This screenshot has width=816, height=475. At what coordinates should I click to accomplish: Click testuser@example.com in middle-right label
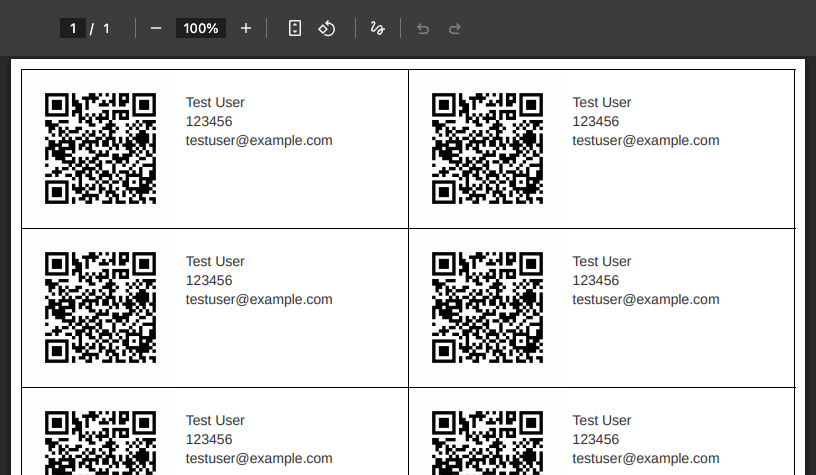(645, 299)
